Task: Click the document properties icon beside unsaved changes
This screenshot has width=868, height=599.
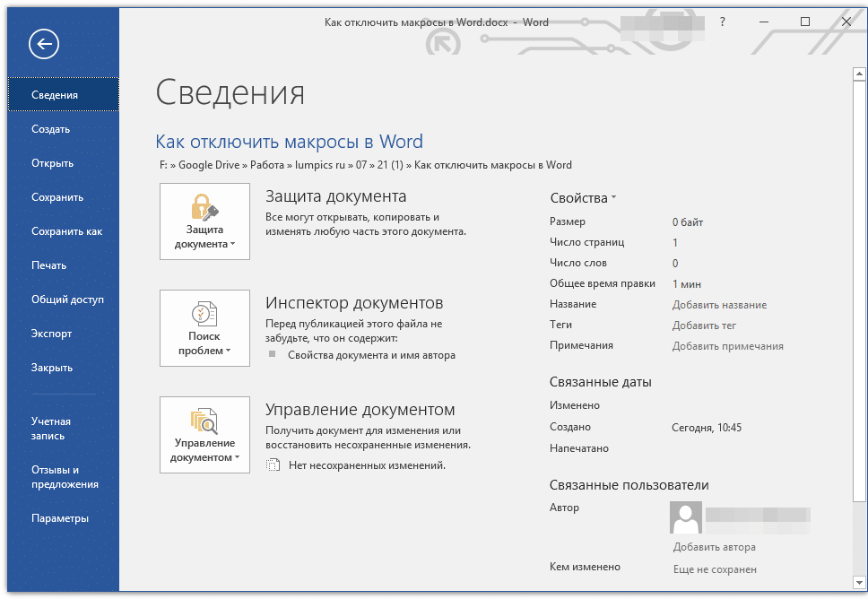Action: coord(273,465)
